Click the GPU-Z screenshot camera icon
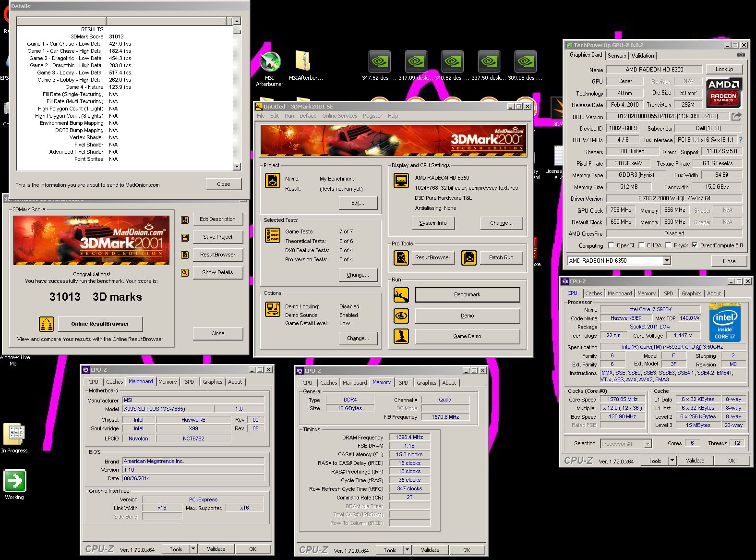This screenshot has width=756, height=560. [x=741, y=55]
